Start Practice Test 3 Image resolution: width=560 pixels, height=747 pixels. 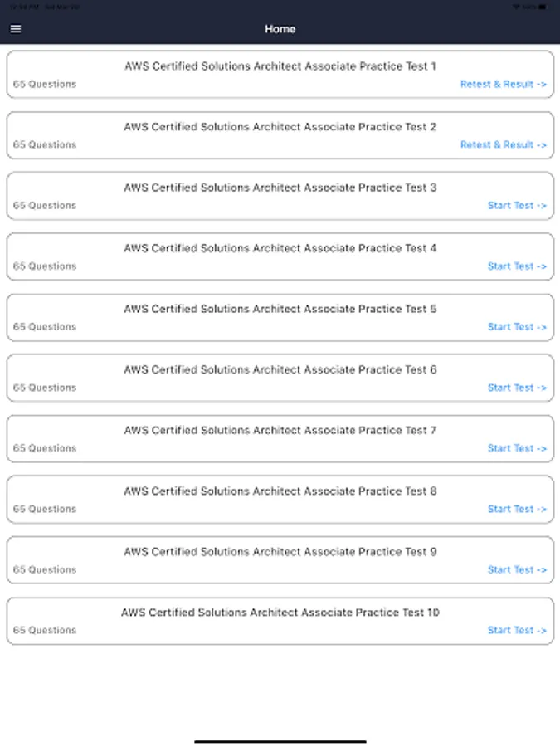[517, 205]
